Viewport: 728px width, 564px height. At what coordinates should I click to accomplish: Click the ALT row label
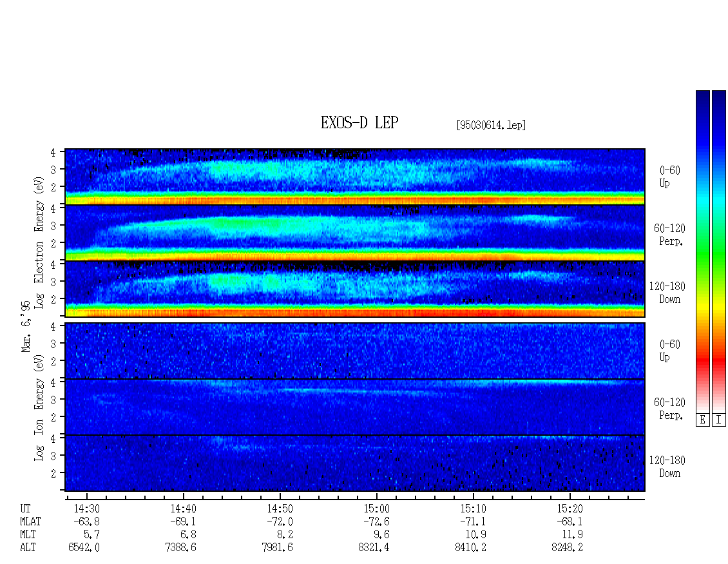click(28, 548)
